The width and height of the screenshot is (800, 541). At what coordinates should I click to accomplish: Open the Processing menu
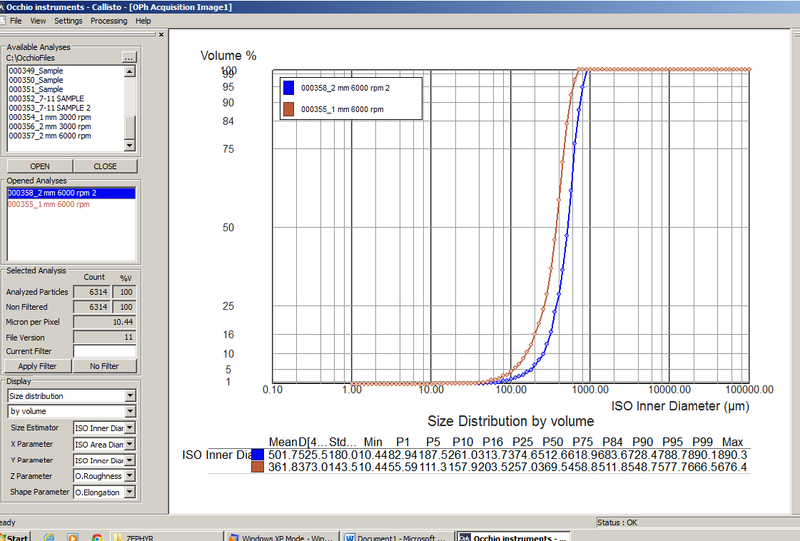(x=108, y=20)
